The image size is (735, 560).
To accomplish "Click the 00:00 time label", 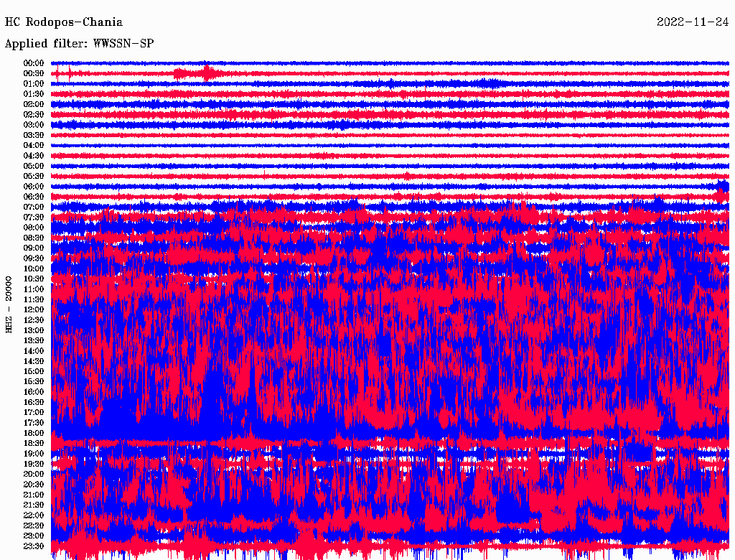I will [34, 63].
